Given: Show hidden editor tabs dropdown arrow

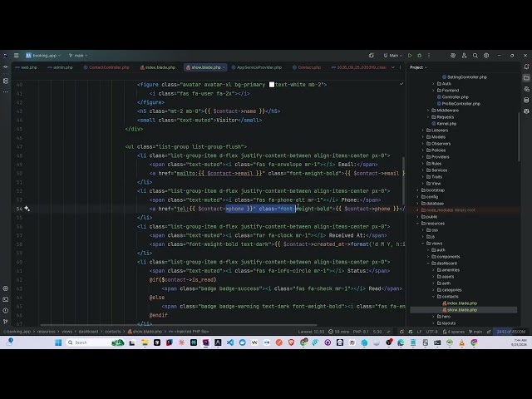Looking at the screenshot, I should [x=393, y=67].
